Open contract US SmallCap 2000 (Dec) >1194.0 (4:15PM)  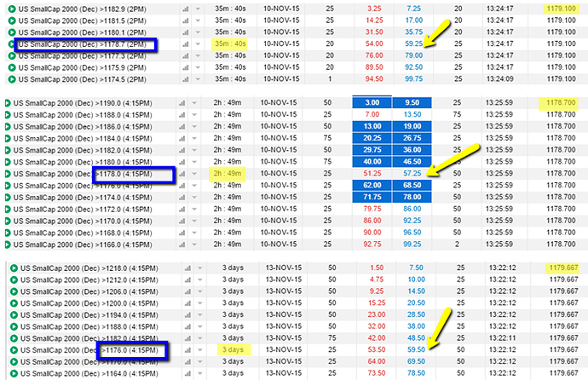click(89, 315)
